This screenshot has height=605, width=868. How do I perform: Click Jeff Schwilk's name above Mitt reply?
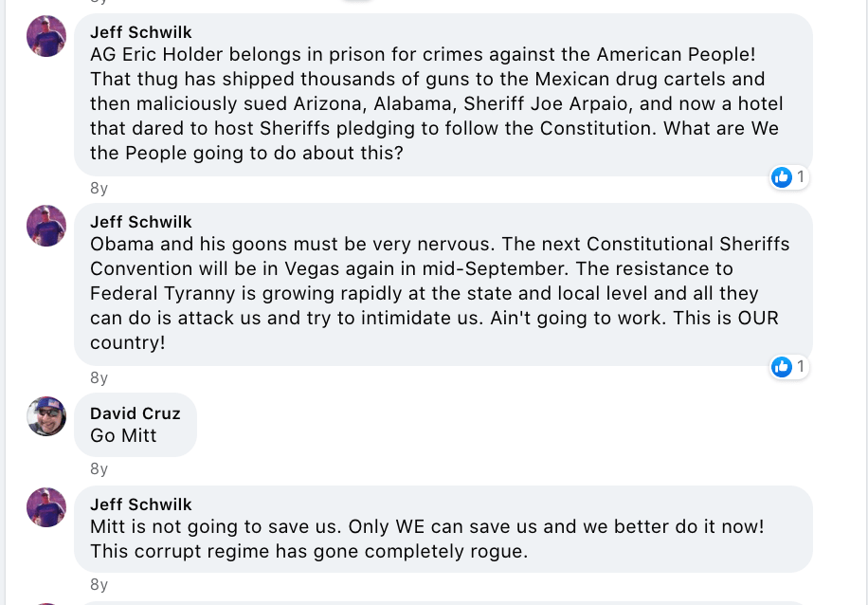click(x=141, y=504)
